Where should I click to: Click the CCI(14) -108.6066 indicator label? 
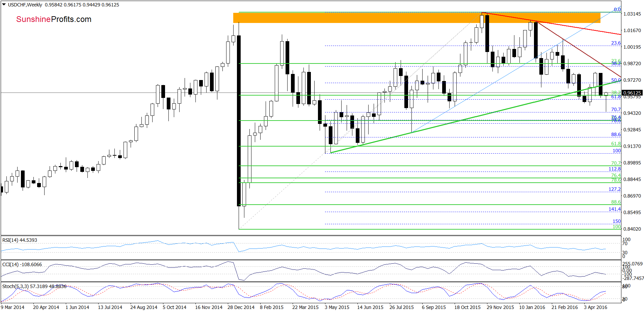(x=22, y=264)
